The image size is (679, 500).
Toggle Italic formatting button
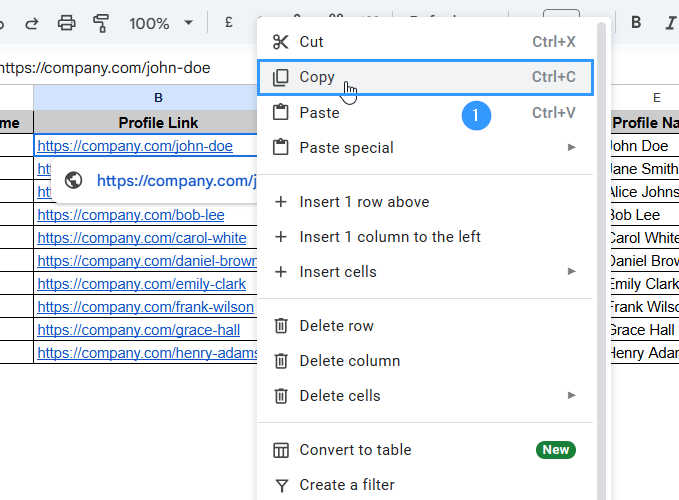671,23
